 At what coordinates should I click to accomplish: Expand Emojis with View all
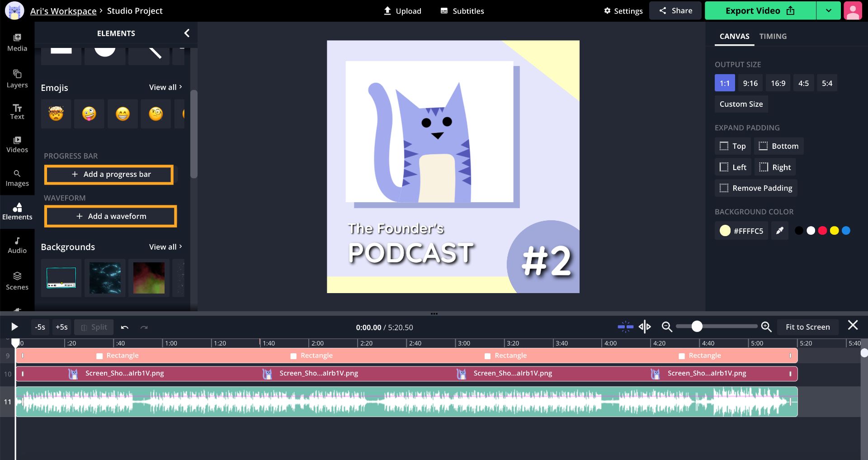pos(165,87)
